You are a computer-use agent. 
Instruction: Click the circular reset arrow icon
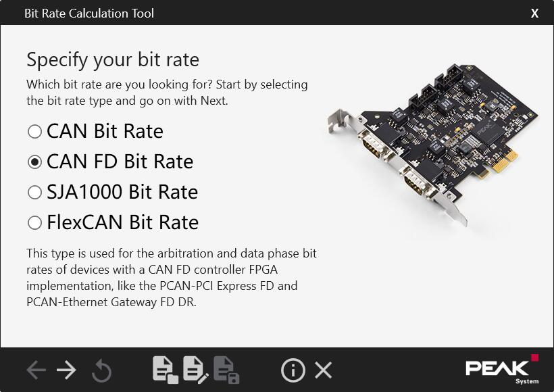(101, 370)
